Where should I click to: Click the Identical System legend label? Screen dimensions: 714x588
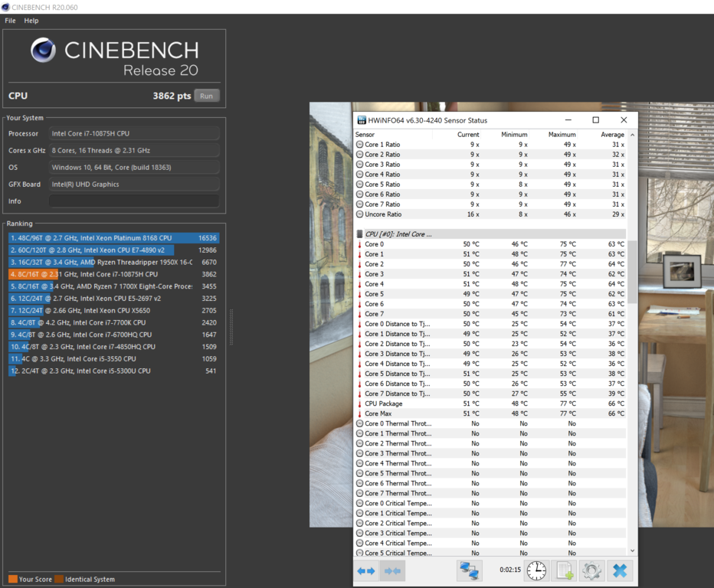tap(90, 580)
